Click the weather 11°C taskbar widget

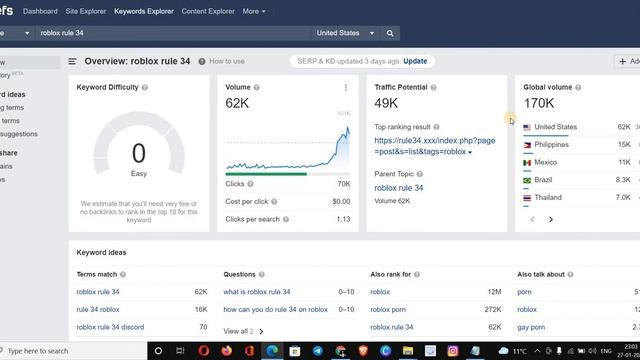coord(513,351)
